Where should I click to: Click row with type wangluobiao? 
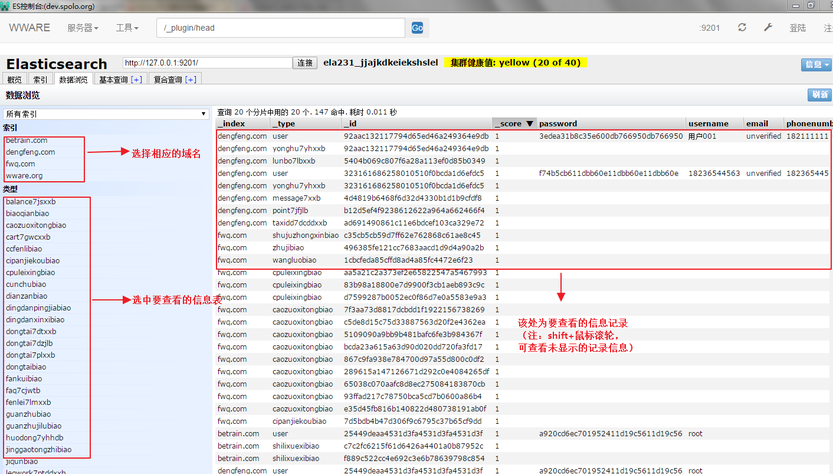tap(522, 260)
